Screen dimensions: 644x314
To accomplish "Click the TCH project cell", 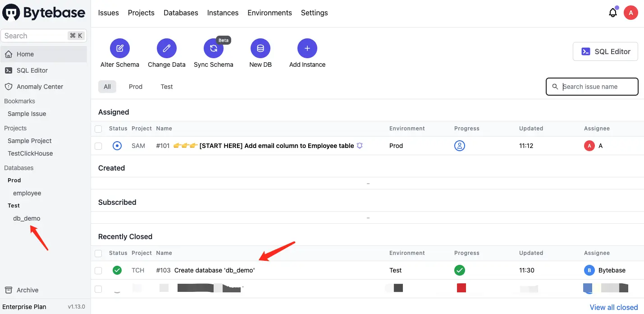I will (138, 270).
